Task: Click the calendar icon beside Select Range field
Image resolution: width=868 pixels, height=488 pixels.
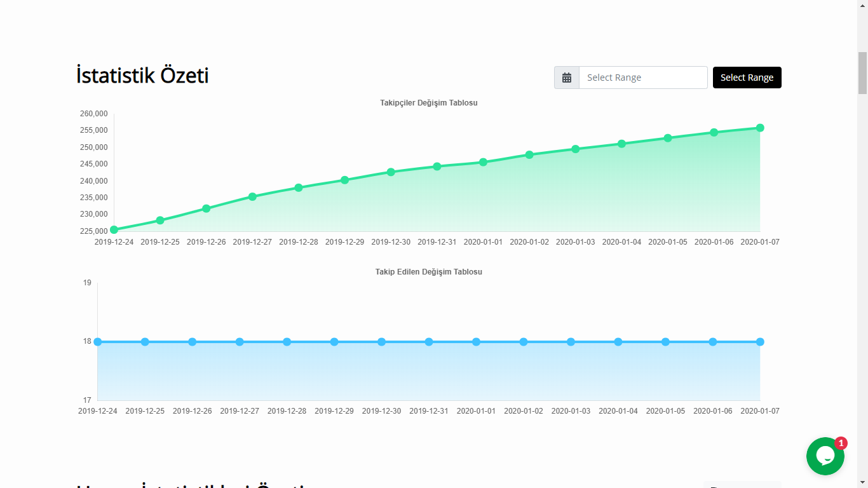Action: click(x=567, y=78)
